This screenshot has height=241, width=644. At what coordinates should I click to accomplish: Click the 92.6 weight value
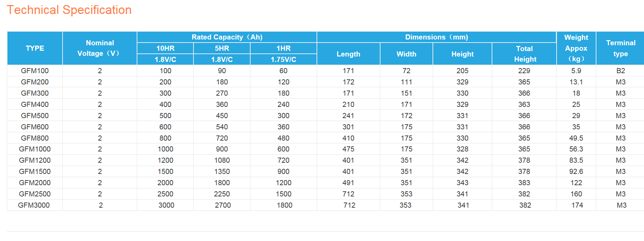click(576, 172)
